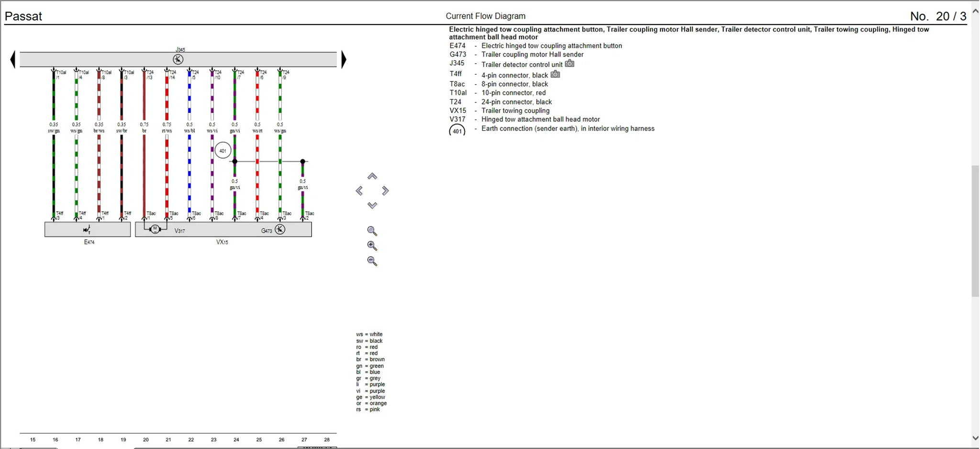Click the 'ws/rt' wire color label
Image resolution: width=980 pixels, height=449 pixels.
[x=257, y=131]
